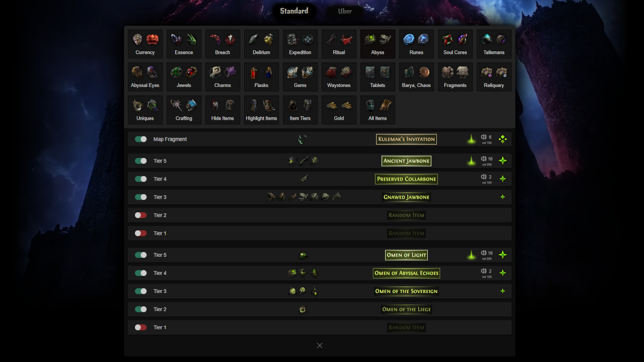Select the Omen of the Sovereign label
The image size is (644, 362).
[x=407, y=291]
